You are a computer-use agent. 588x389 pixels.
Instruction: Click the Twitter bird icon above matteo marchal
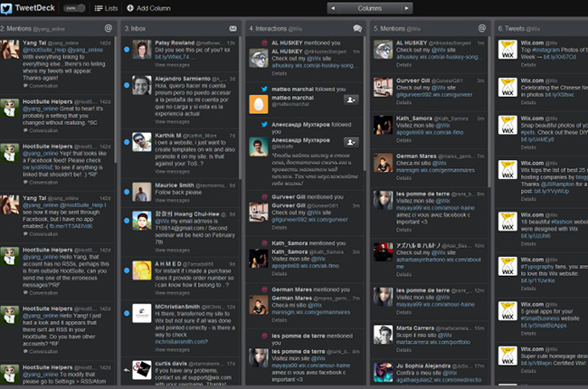pyautogui.click(x=264, y=89)
